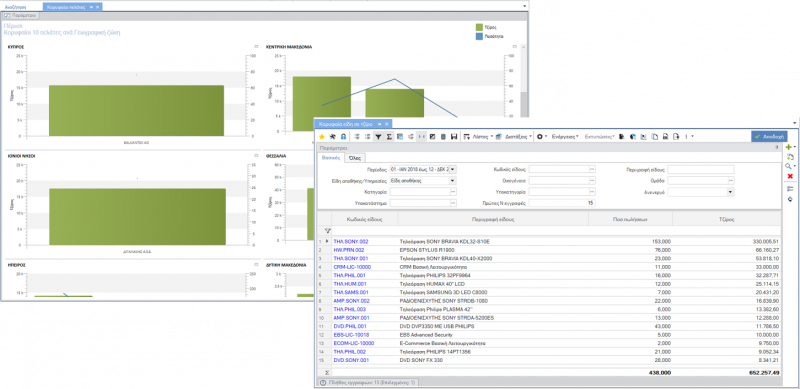Viewport: 800px width, 389px height.
Task: Click the chart icon in list toolbar
Action: tap(432, 137)
